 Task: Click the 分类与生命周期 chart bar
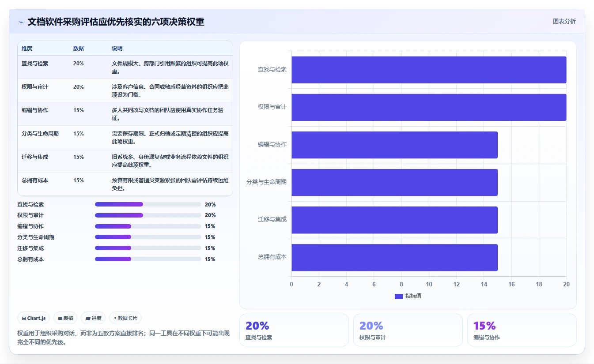pos(394,182)
